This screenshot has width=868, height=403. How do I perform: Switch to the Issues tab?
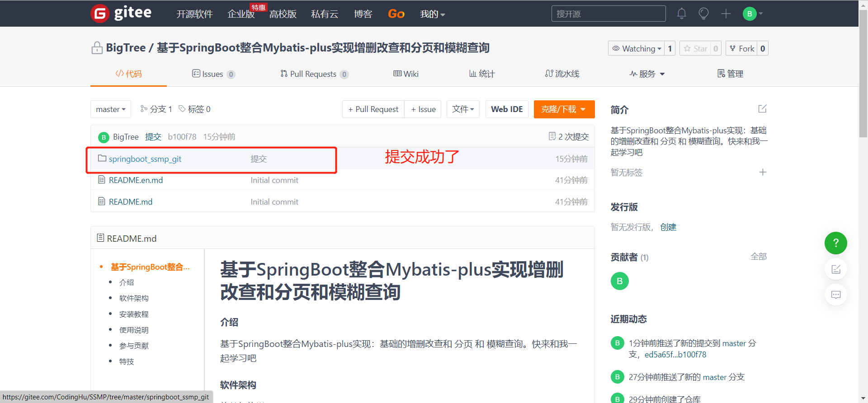point(213,74)
